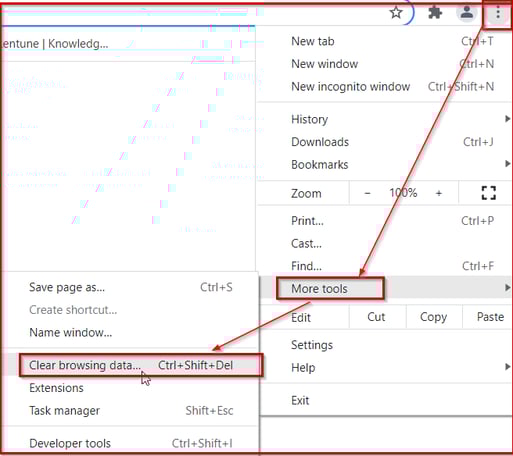Decrease zoom with the minus button
The height and width of the screenshot is (456, 513).
367,193
